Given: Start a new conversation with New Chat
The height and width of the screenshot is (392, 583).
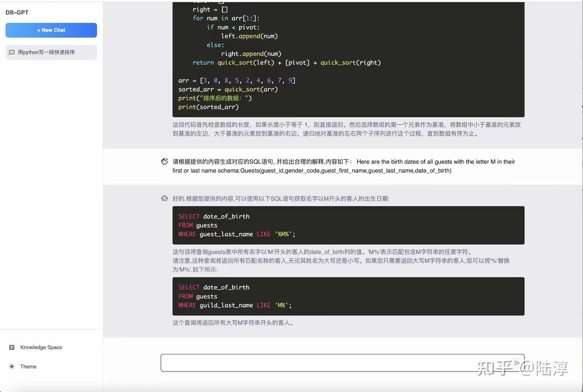Looking at the screenshot, I should [51, 30].
